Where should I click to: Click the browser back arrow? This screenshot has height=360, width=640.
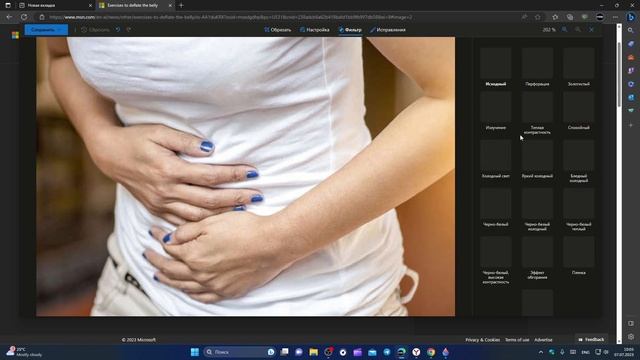(9, 17)
